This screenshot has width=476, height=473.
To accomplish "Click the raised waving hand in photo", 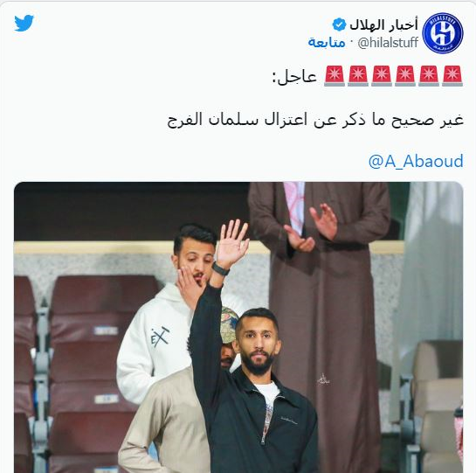I will pyautogui.click(x=232, y=243).
